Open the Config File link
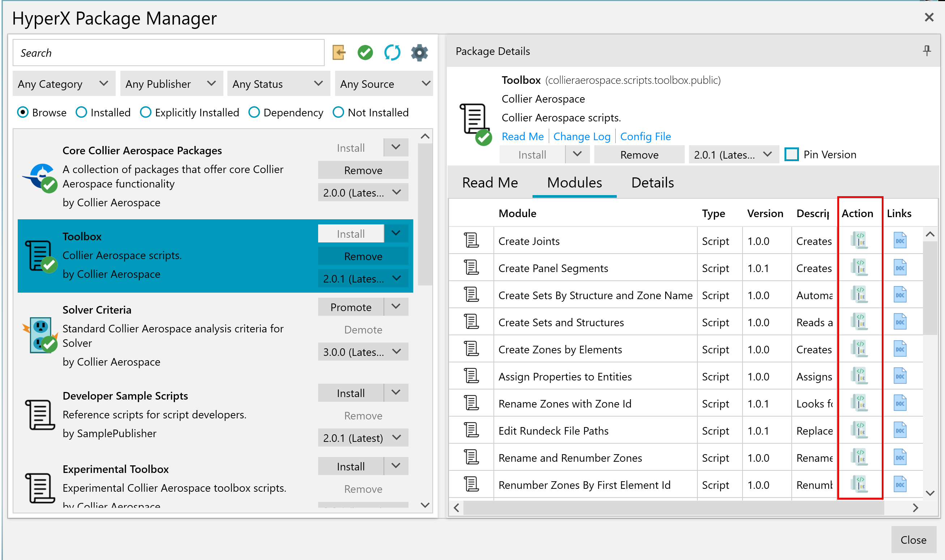The height and width of the screenshot is (560, 945). (645, 136)
